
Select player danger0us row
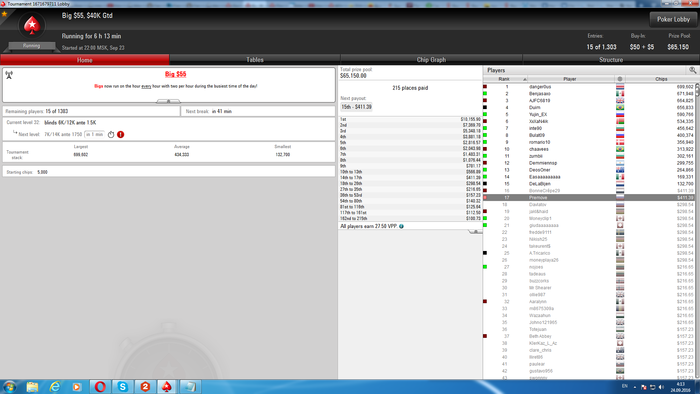tap(589, 87)
